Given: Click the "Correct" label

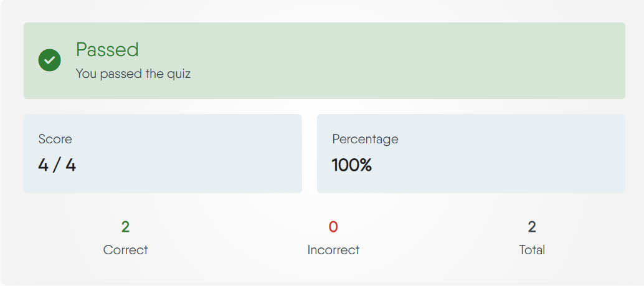Looking at the screenshot, I should pyautogui.click(x=125, y=250).
